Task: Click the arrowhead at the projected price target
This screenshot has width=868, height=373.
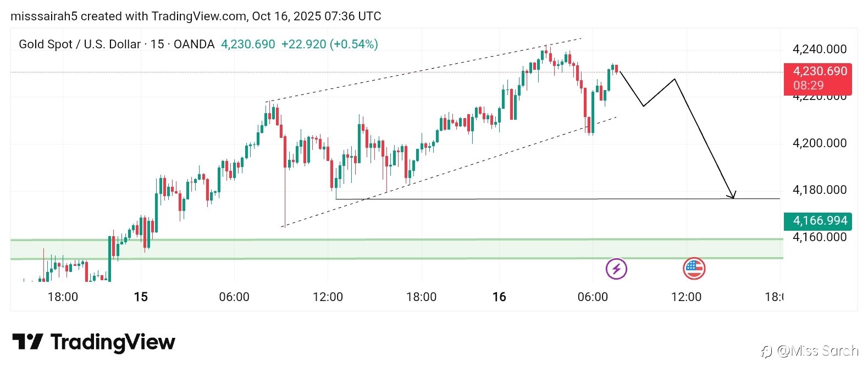Action: point(732,195)
